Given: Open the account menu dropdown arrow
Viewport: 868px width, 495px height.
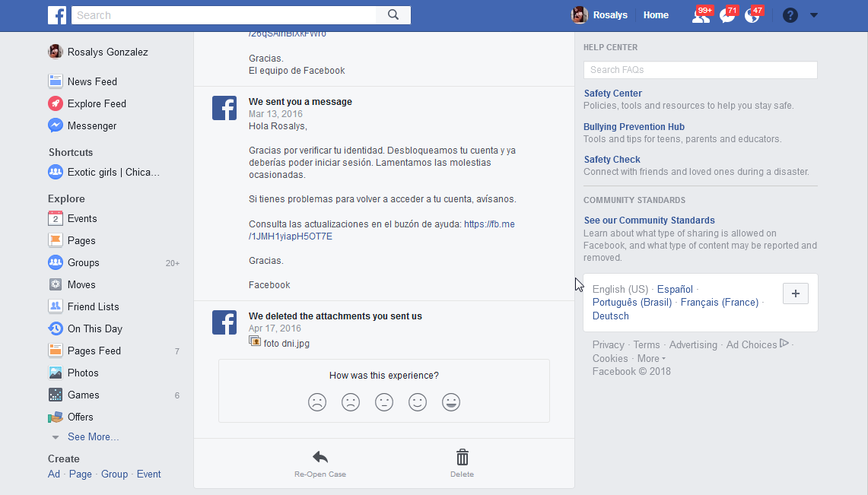Looking at the screenshot, I should click(x=814, y=15).
